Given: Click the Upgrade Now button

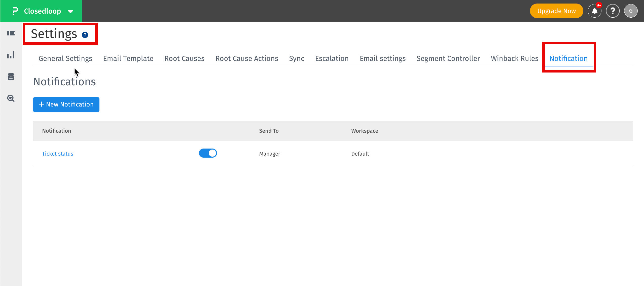Looking at the screenshot, I should (556, 11).
